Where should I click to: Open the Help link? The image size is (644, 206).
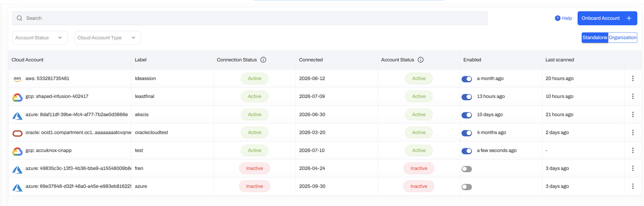point(563,18)
